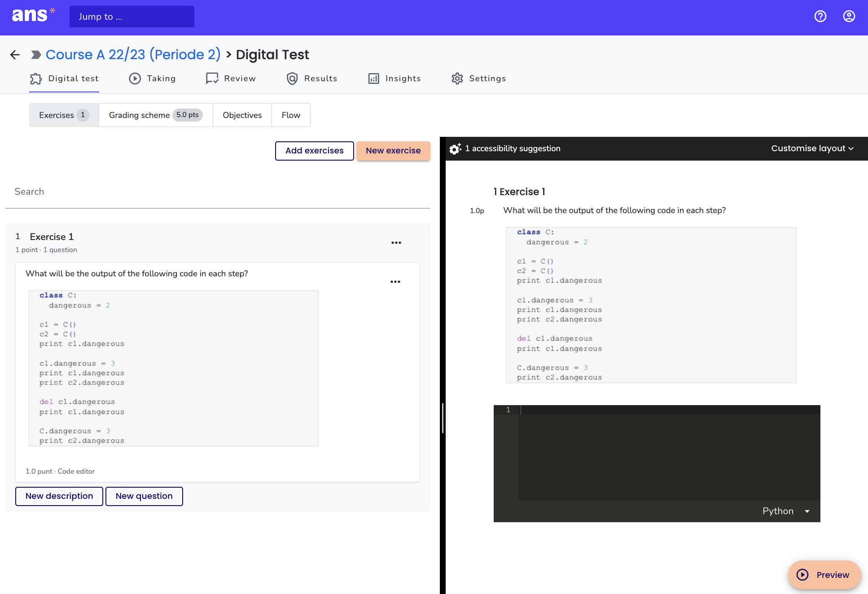Viewport: 868px width, 594px height.
Task: Click the chart icon next to Insights
Action: tap(373, 79)
